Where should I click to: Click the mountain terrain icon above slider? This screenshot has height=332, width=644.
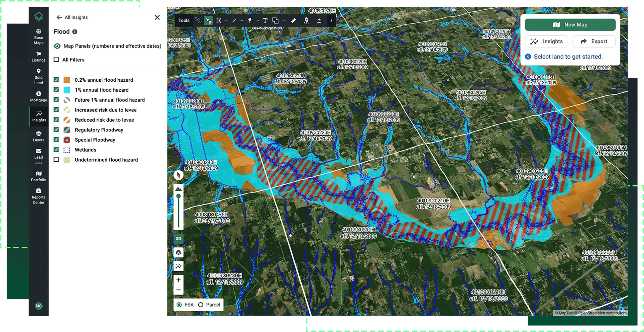coord(178,189)
